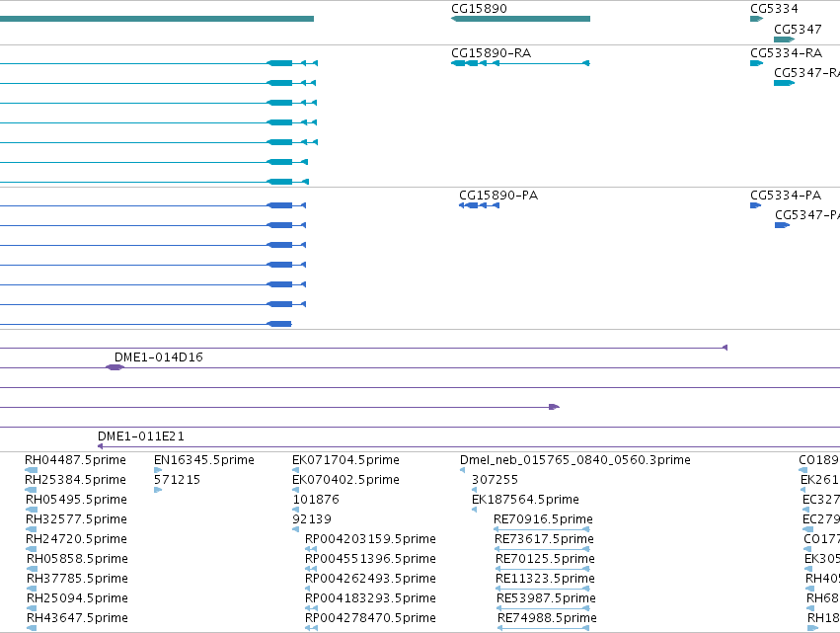840x633 pixels.
Task: Click the DME1-011E21 BAC label
Action: [141, 436]
